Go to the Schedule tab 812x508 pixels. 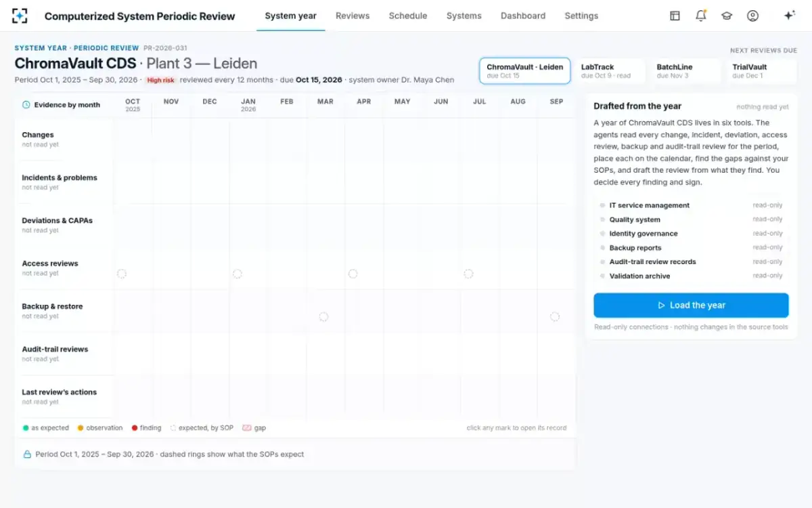(408, 16)
